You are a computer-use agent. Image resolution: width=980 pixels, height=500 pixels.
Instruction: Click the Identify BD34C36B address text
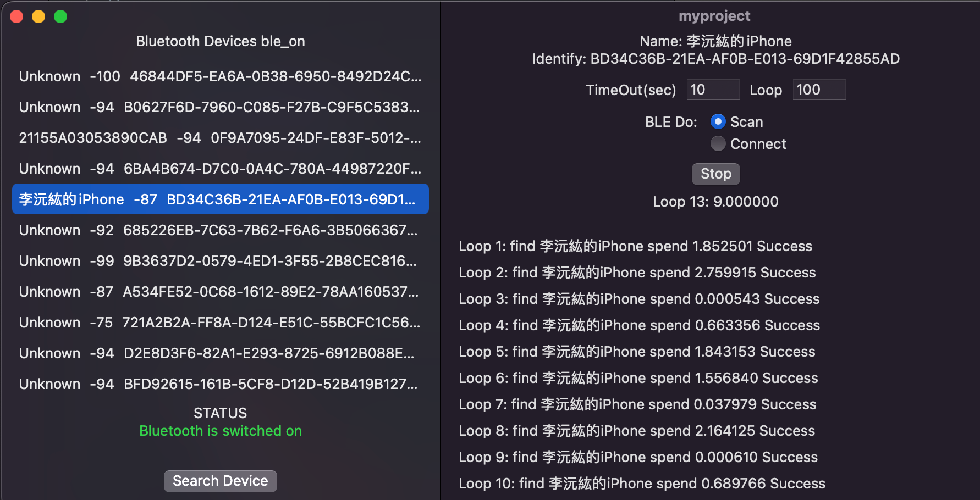715,59
